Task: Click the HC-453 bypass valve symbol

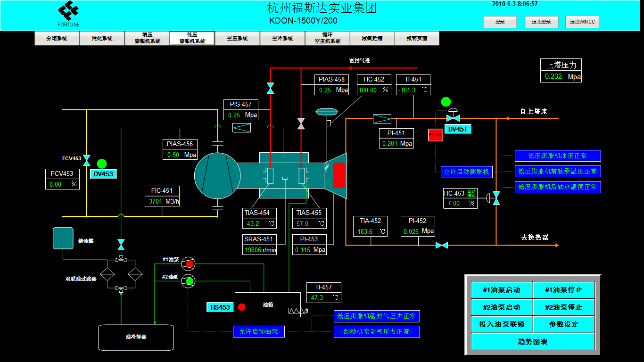Action: point(496,198)
